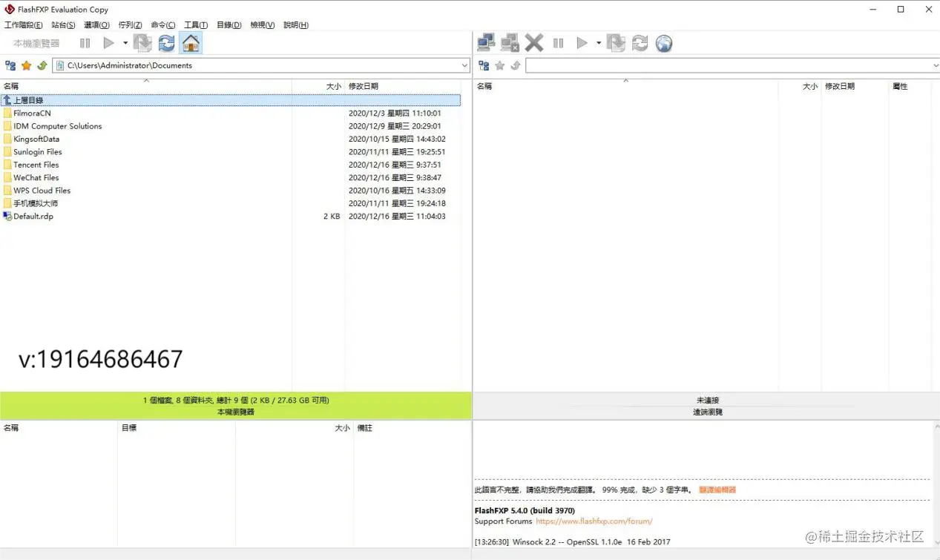Select the WeChat Files folder
Image resolution: width=940 pixels, height=560 pixels.
click(x=36, y=177)
